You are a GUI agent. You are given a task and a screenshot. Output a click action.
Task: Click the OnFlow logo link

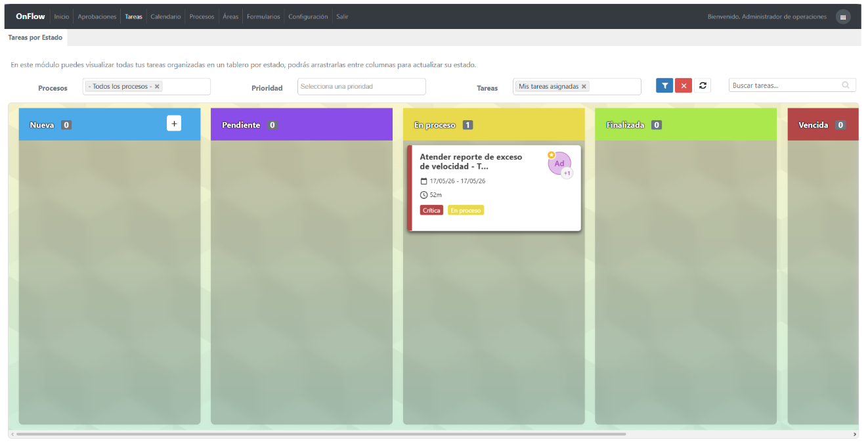(x=30, y=16)
